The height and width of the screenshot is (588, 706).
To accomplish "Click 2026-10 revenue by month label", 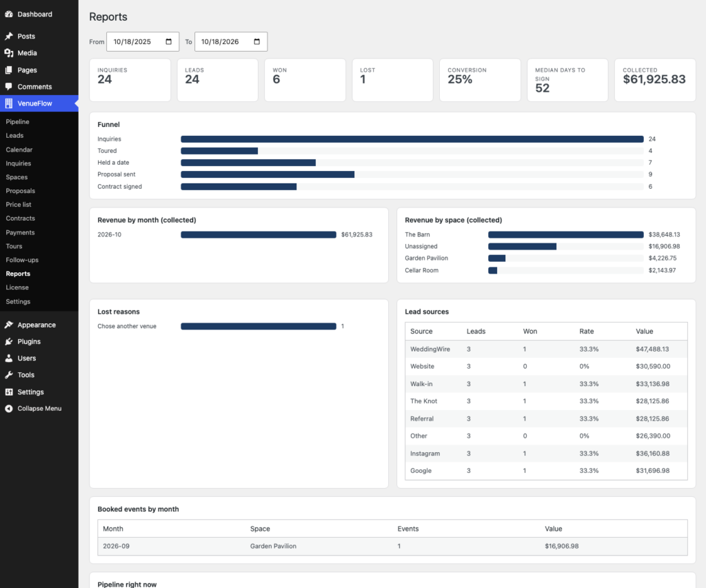I will [x=110, y=234].
